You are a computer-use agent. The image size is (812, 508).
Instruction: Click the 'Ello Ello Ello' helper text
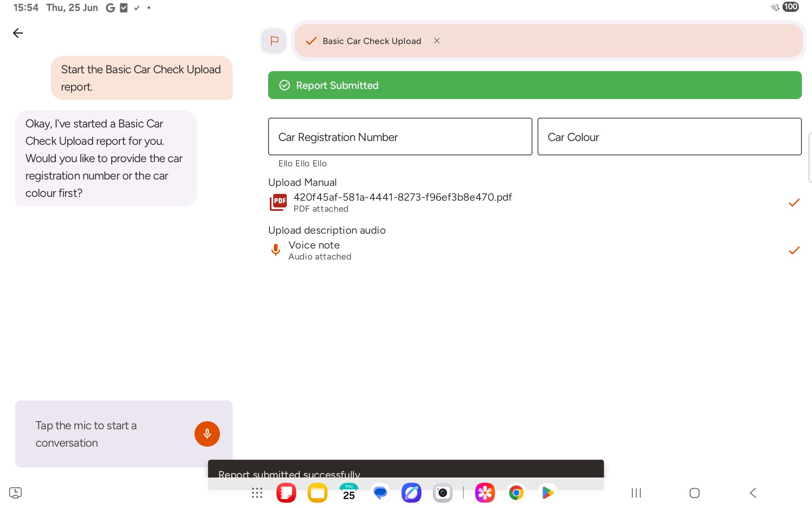point(302,163)
